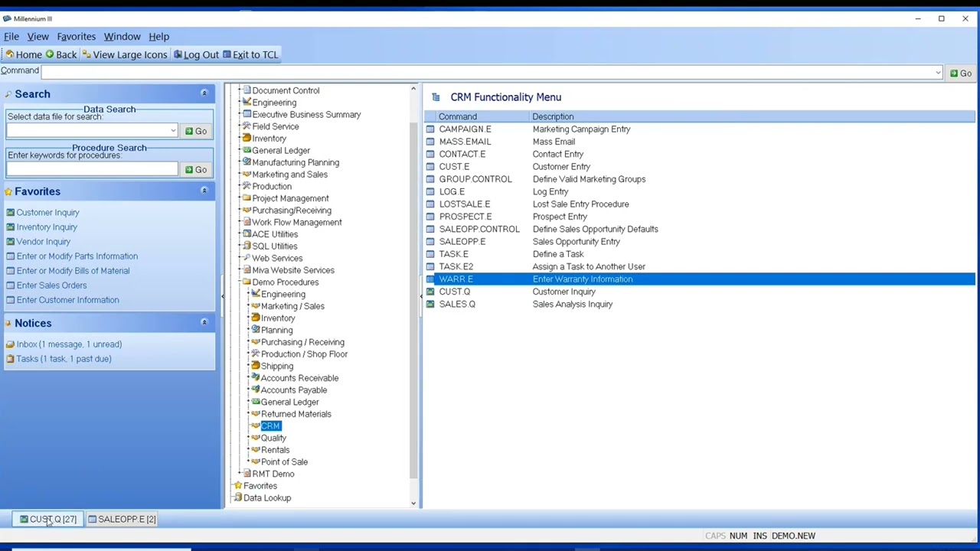Open Customer Inquiry favorite link

[47, 212]
